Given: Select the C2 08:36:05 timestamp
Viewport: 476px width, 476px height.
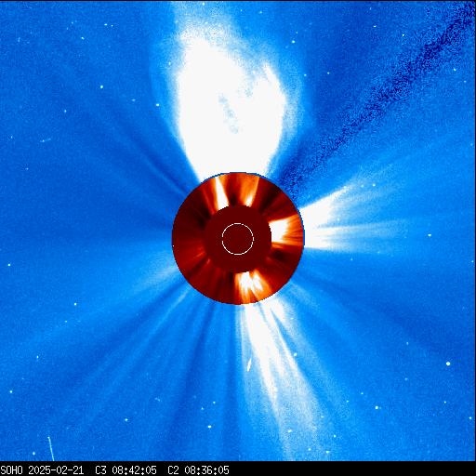Looking at the screenshot, I should point(198,470).
